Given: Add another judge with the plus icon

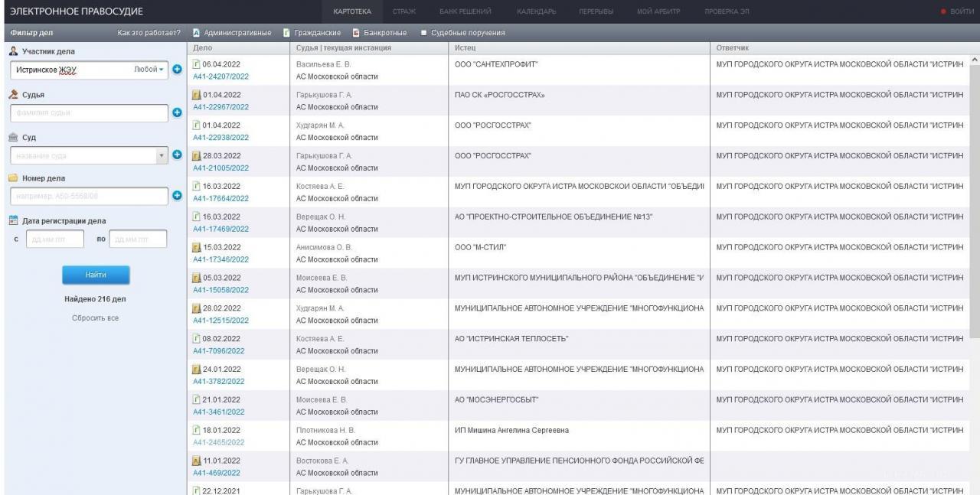Looking at the screenshot, I should click(176, 112).
